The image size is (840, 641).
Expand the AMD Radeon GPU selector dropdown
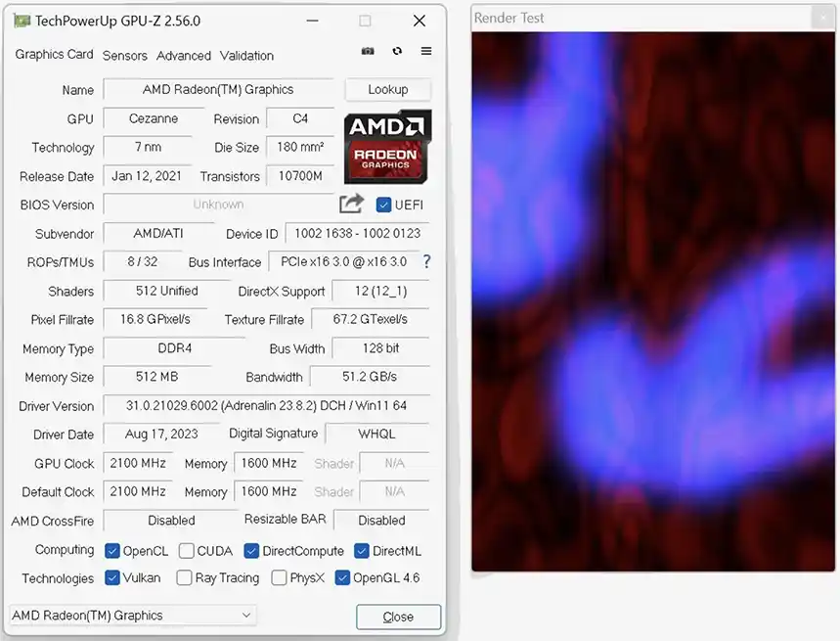point(132,616)
